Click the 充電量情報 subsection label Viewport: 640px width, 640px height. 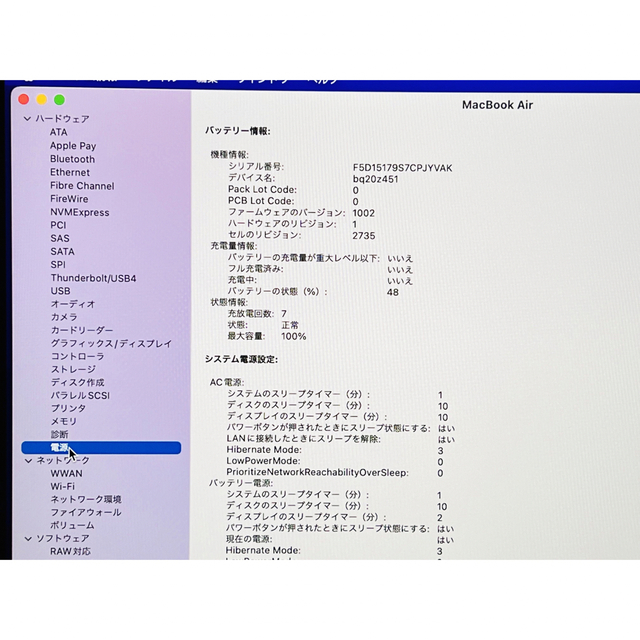234,246
